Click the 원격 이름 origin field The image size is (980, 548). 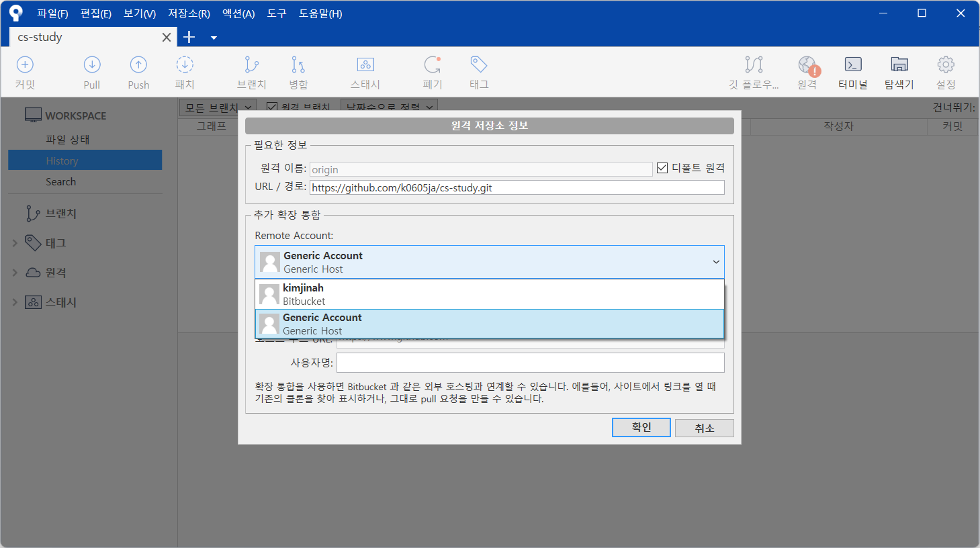(481, 169)
